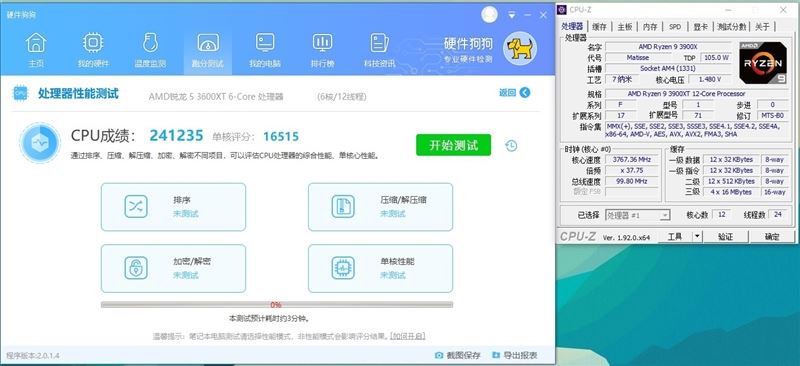
Task: Select the 加密/解密 test card
Action: pyautogui.click(x=173, y=268)
